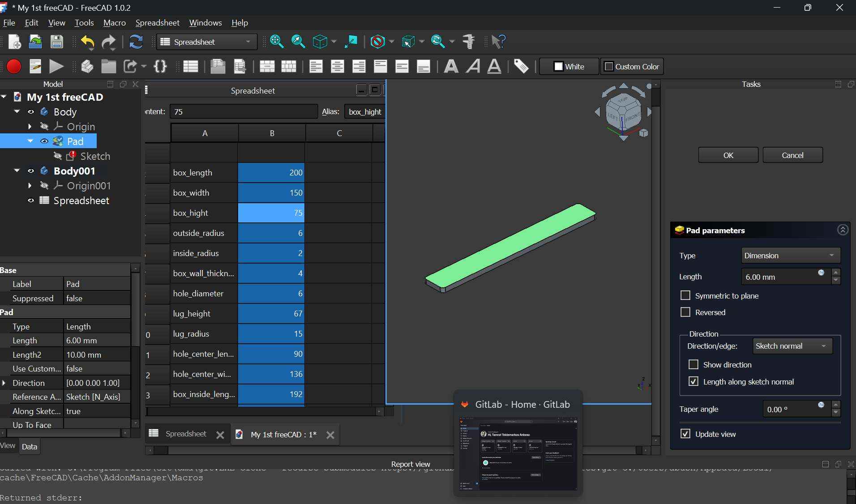856x504 pixels.
Task: Click the set alias tag icon
Action: click(x=521, y=67)
